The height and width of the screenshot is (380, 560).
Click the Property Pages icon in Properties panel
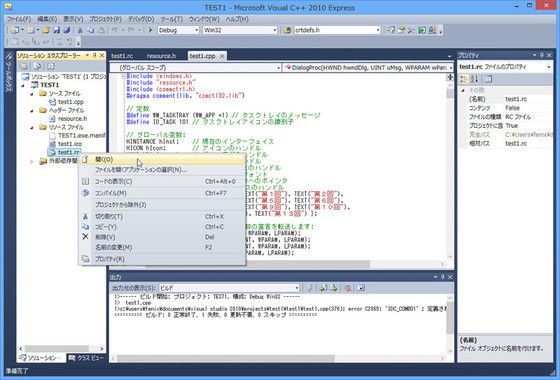[488, 79]
